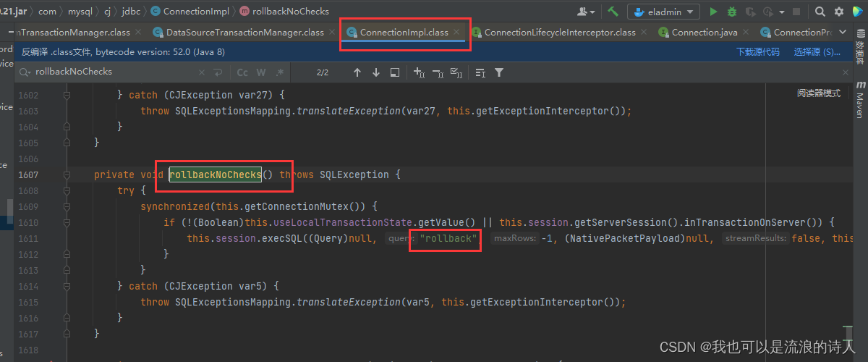Click the mysql breadcrumb segment
Viewport: 868px width, 362px height.
click(x=81, y=11)
